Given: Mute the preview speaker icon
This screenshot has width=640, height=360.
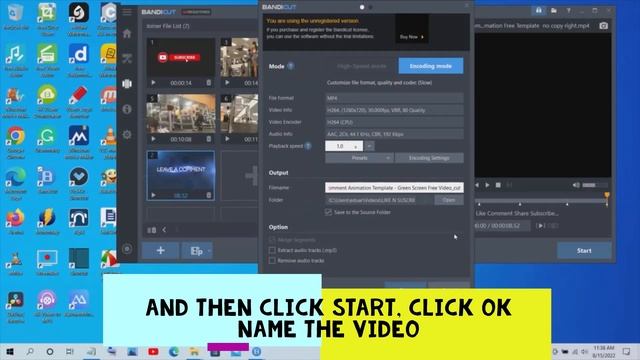Looking at the screenshot, I should coord(576,185).
